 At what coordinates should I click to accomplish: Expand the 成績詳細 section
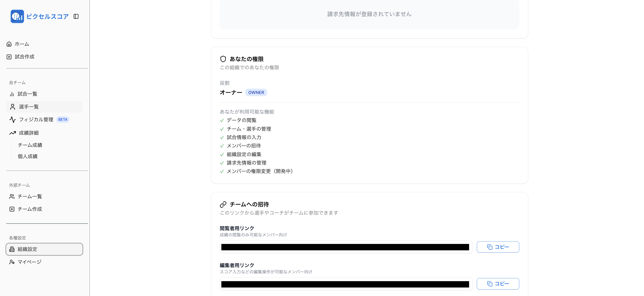click(29, 133)
